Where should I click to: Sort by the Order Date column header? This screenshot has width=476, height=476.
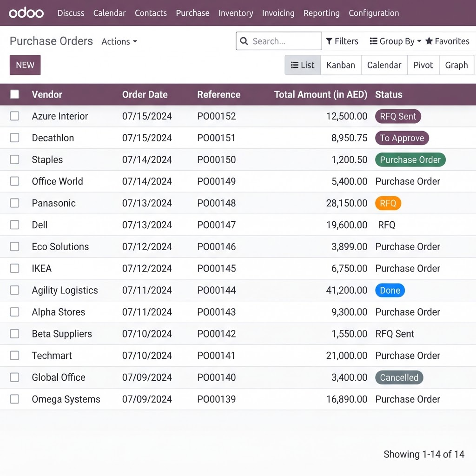tap(145, 94)
